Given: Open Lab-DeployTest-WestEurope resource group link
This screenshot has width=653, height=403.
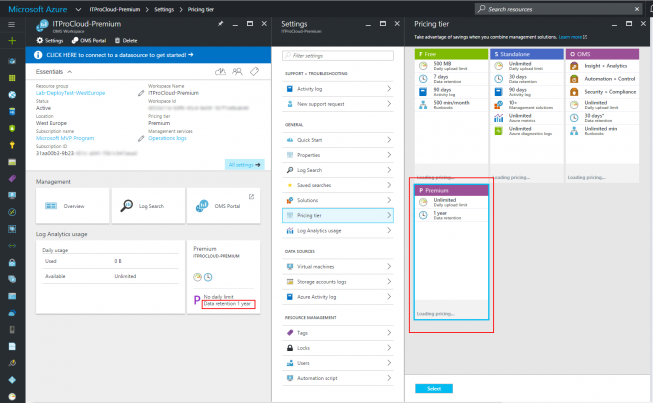Looking at the screenshot, I should point(70,93).
